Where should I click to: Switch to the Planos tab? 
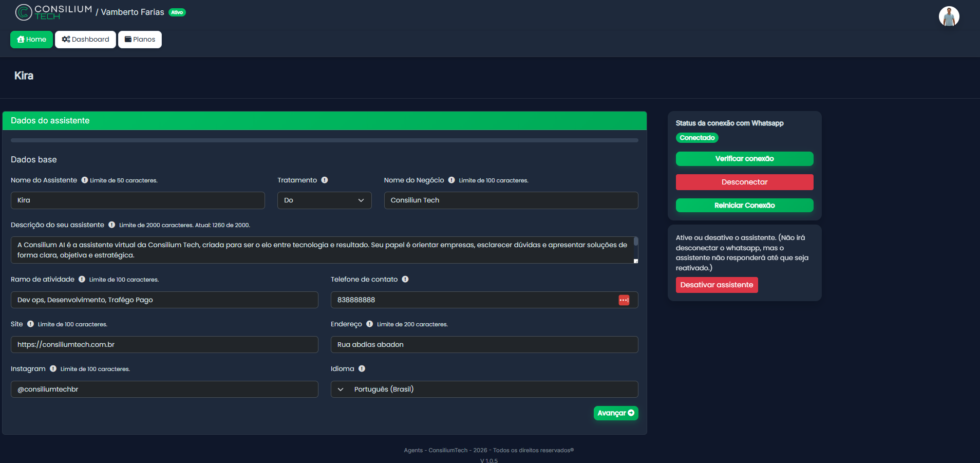[140, 40]
